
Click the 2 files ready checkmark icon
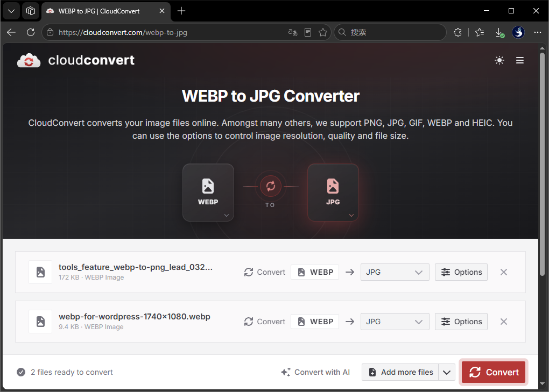21,372
